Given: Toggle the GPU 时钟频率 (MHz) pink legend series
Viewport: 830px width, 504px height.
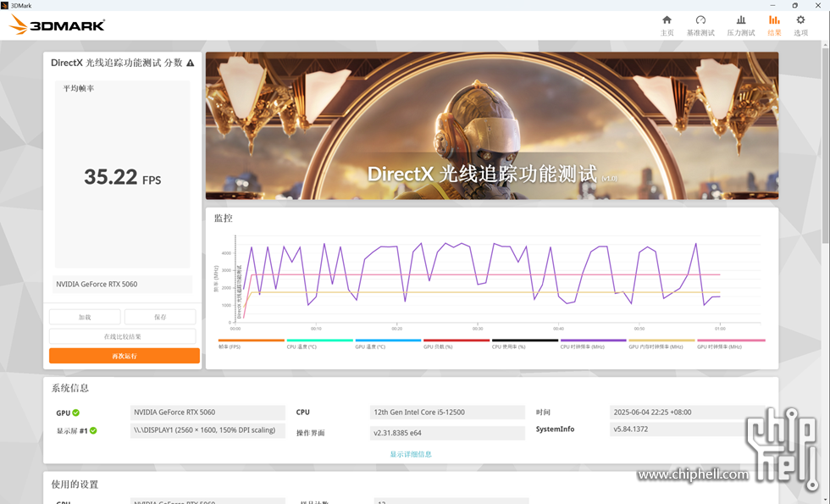Looking at the screenshot, I should pos(730,344).
